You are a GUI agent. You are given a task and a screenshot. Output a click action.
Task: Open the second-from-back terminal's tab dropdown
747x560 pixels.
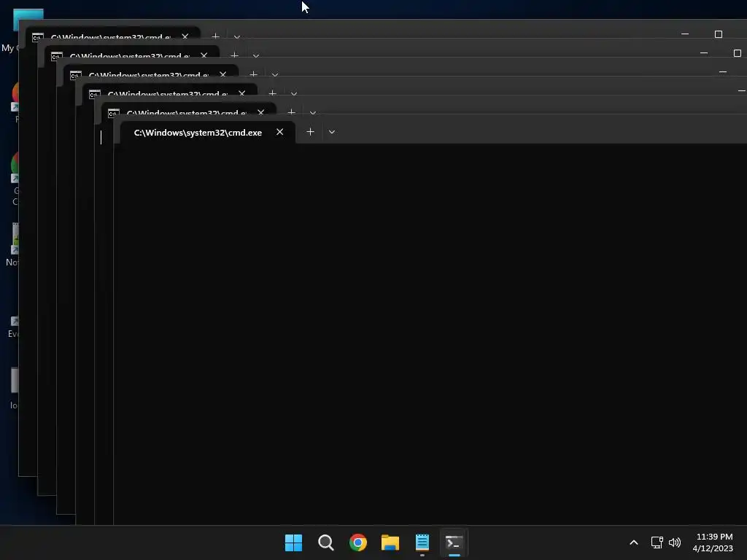click(256, 55)
